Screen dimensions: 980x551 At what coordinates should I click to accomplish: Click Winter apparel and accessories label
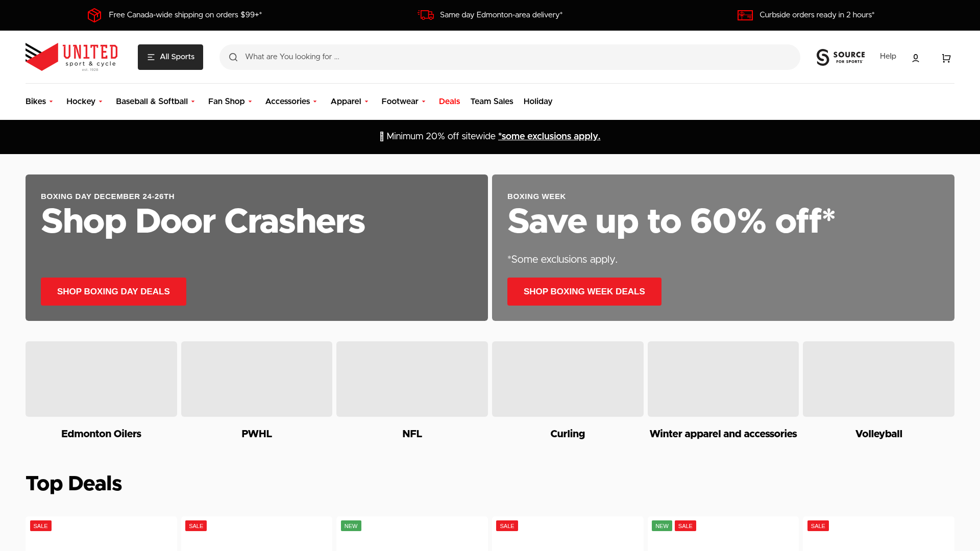[x=723, y=434]
